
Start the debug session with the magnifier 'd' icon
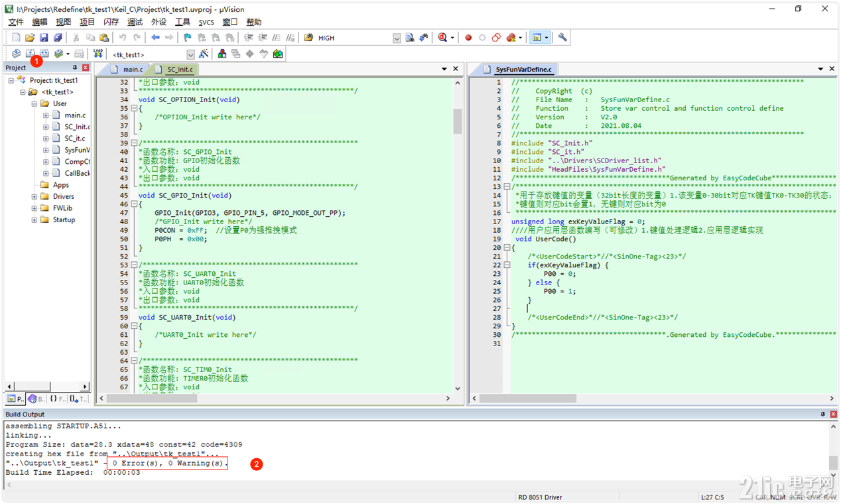442,38
